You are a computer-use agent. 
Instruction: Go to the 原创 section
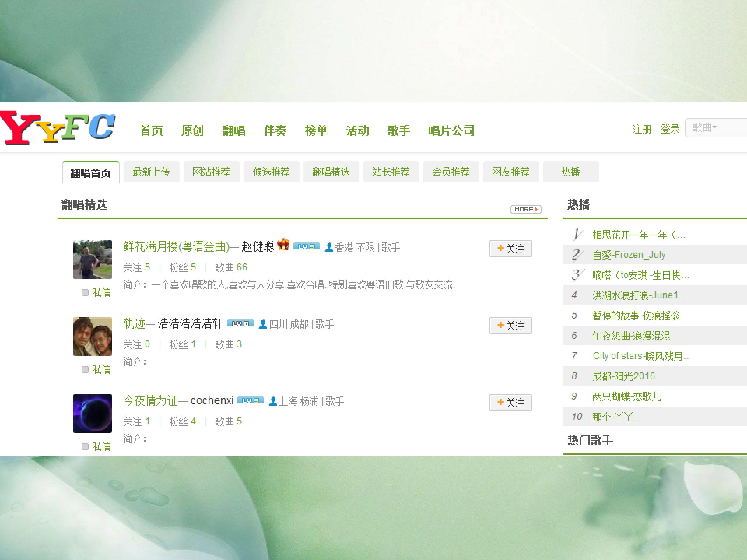tap(192, 131)
